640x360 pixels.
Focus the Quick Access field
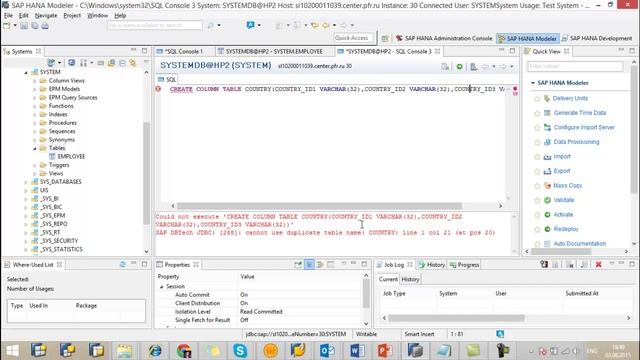(x=353, y=38)
